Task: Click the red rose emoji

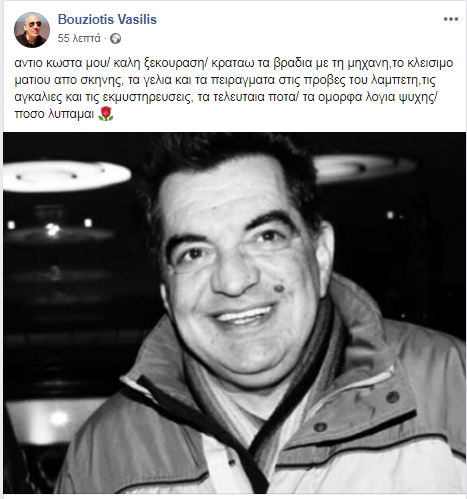Action: pyautogui.click(x=106, y=114)
